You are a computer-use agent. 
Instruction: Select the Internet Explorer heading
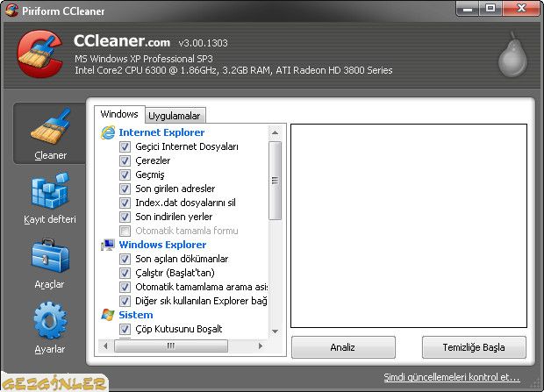point(161,132)
